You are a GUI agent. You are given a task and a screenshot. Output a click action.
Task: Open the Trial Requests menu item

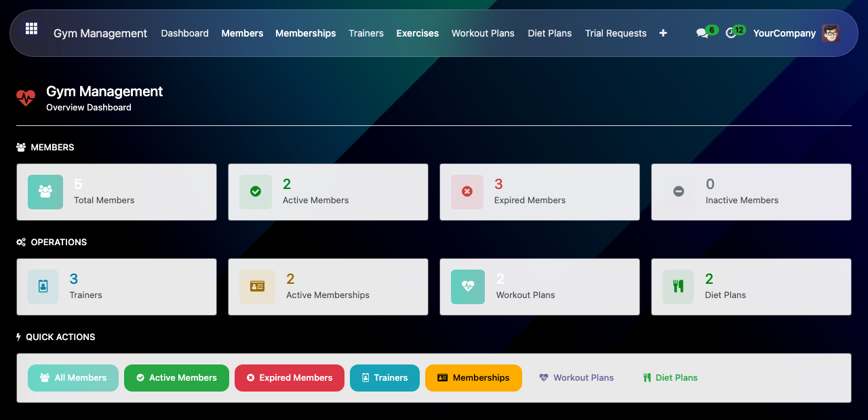[x=616, y=33]
